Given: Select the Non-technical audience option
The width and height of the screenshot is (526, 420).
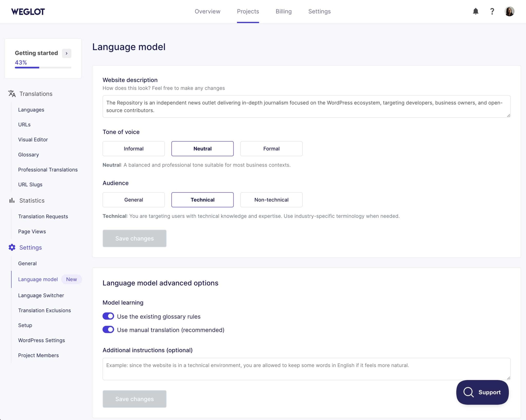Looking at the screenshot, I should point(271,200).
